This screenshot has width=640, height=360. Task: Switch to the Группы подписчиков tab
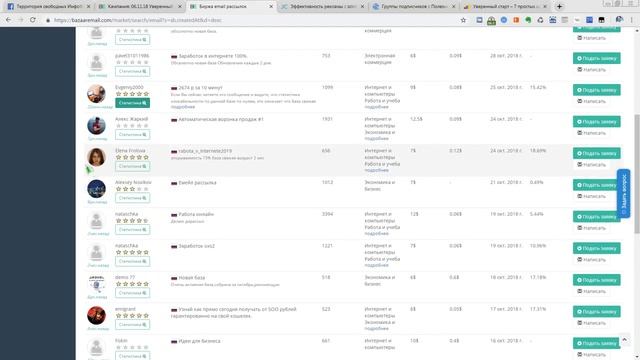click(413, 7)
